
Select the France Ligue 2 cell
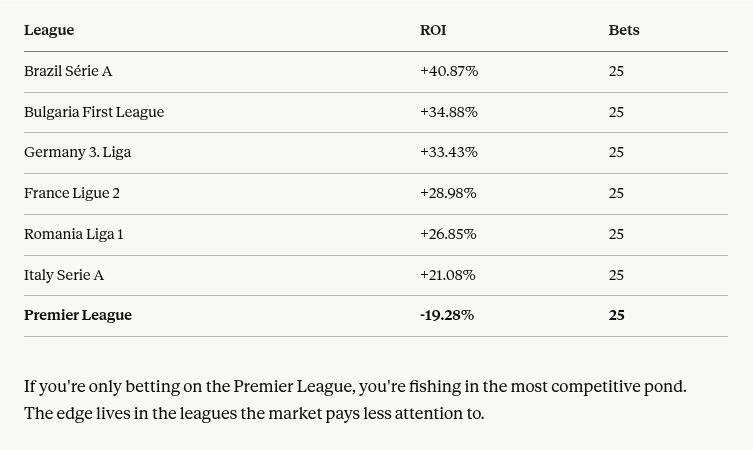[x=72, y=193]
